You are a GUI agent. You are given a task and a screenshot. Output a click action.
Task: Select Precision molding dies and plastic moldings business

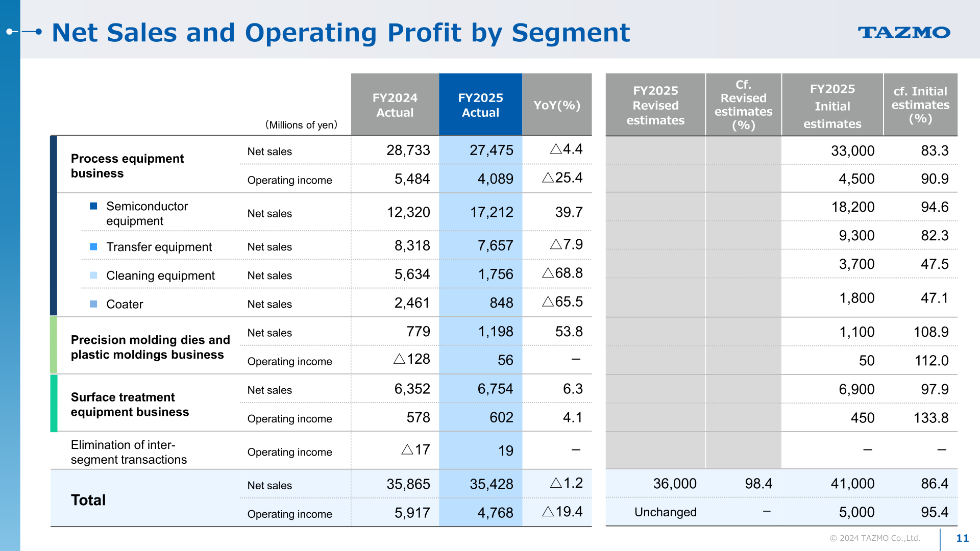[x=150, y=347]
